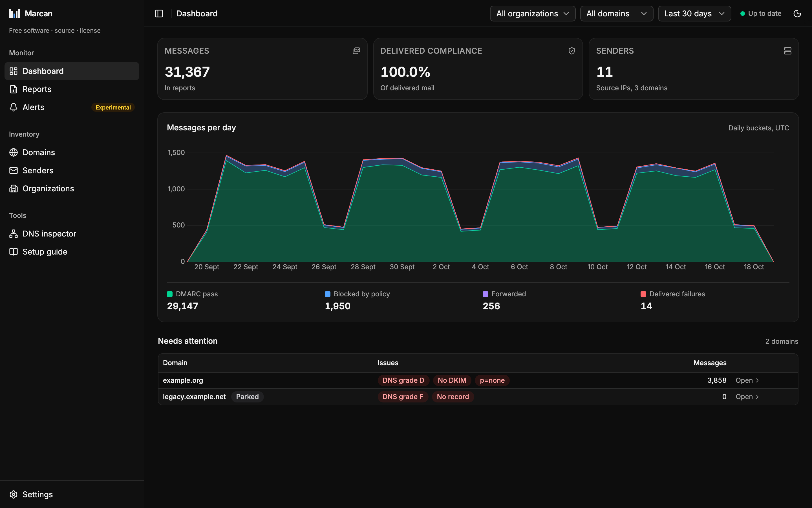Click the Organizations building icon
The height and width of the screenshot is (508, 812).
coord(14,189)
